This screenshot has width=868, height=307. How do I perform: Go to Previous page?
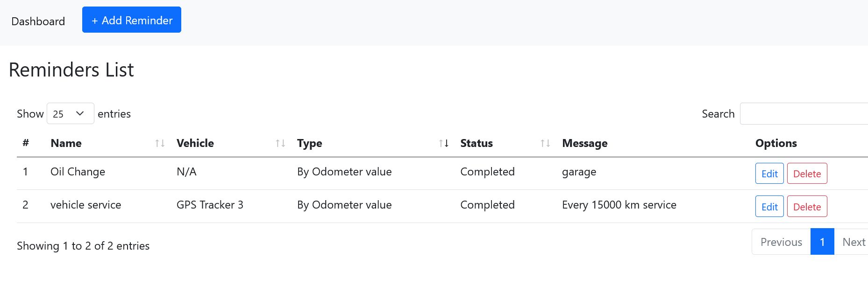click(x=781, y=242)
